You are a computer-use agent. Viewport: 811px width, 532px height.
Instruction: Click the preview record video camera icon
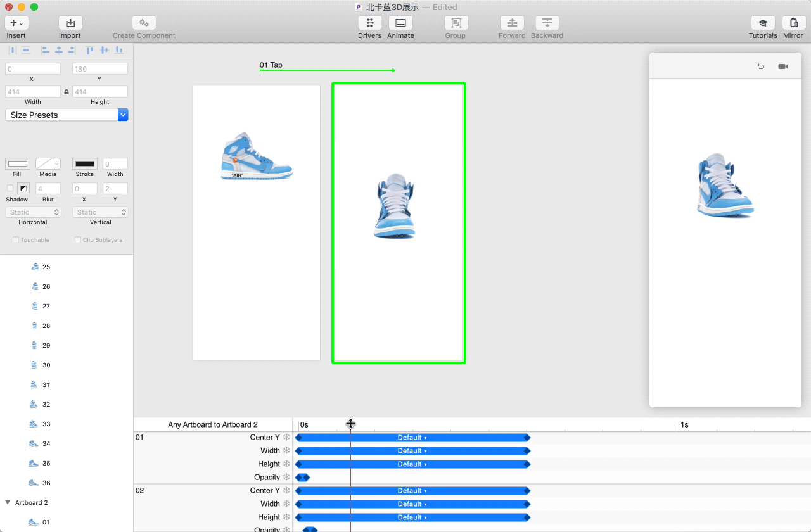coord(783,66)
